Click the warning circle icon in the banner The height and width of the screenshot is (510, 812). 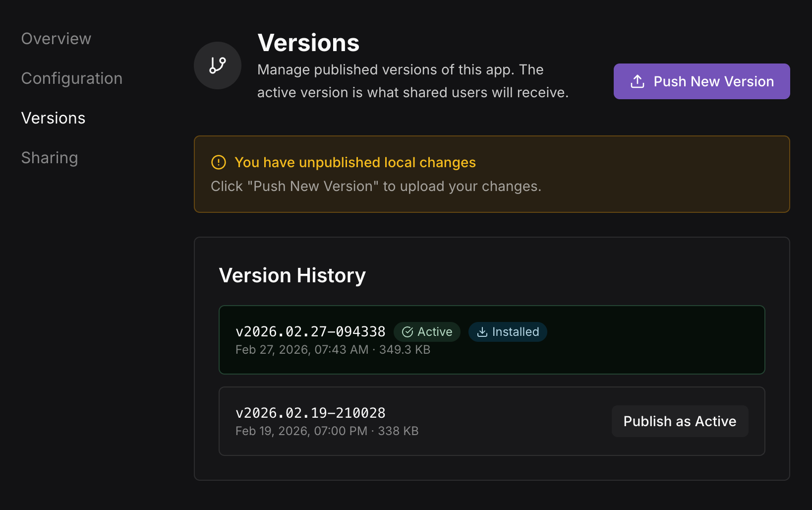click(219, 162)
